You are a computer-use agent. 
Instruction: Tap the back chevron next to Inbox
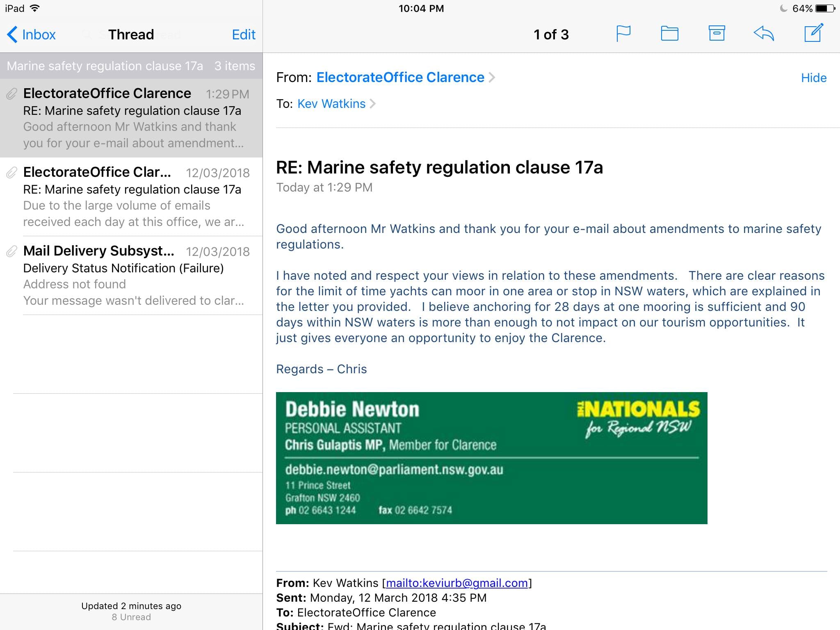click(x=12, y=34)
